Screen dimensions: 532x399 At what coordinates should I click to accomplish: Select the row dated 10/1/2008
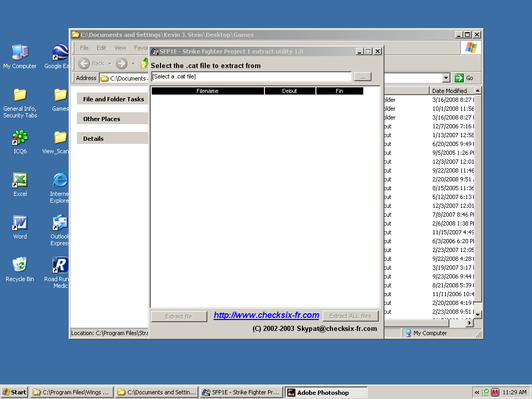point(429,109)
